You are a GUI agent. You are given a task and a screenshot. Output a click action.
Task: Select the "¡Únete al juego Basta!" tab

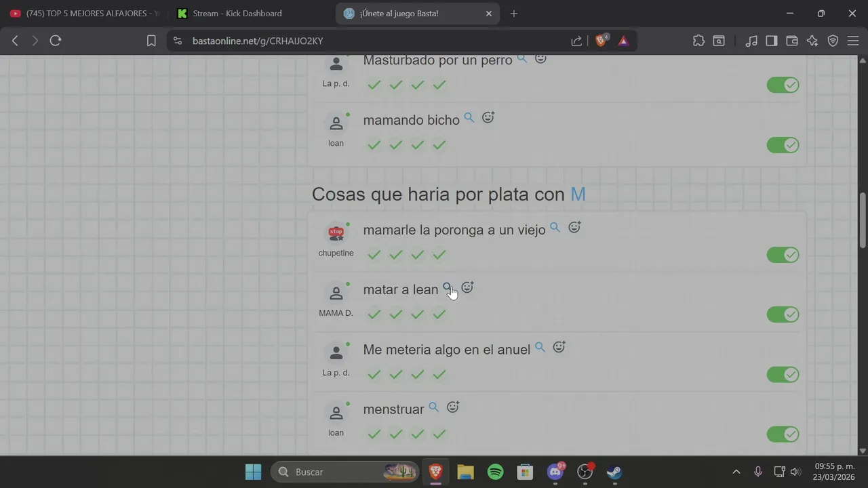point(418,14)
